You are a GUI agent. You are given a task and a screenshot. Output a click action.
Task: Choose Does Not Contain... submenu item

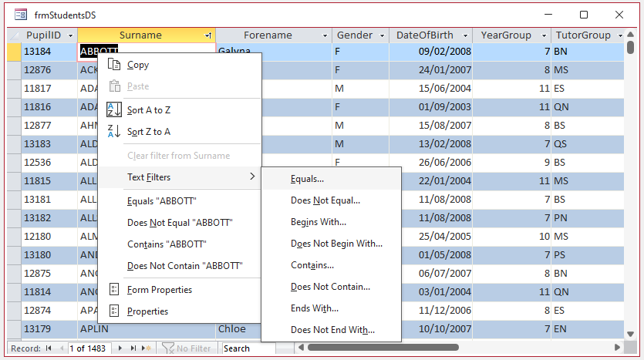pyautogui.click(x=331, y=287)
